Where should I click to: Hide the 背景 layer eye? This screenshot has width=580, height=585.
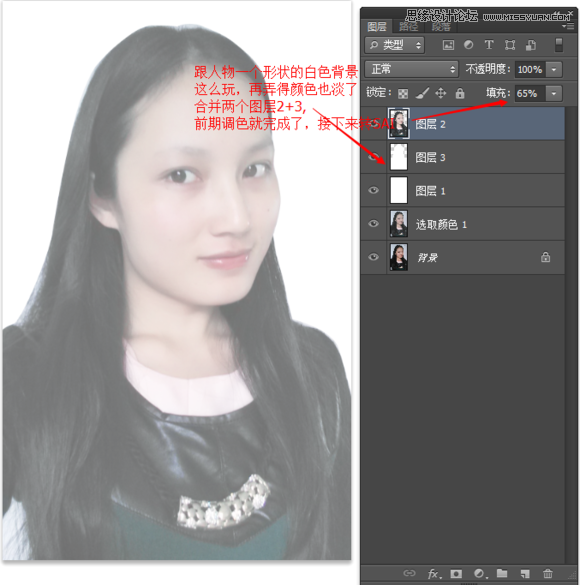click(373, 257)
